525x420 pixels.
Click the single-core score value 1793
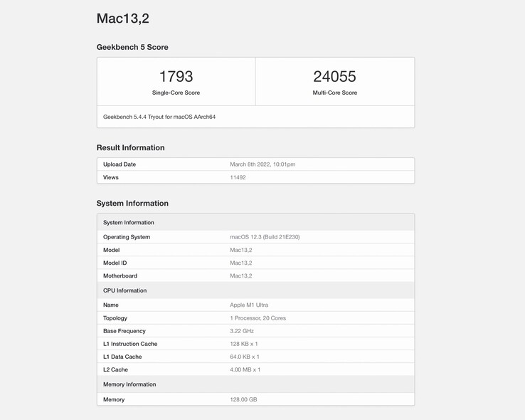[176, 76]
